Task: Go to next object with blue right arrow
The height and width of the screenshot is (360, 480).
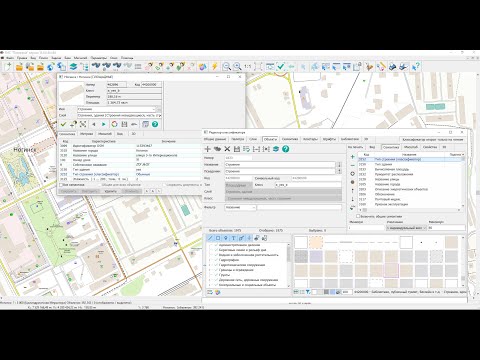Action: [x=104, y=124]
